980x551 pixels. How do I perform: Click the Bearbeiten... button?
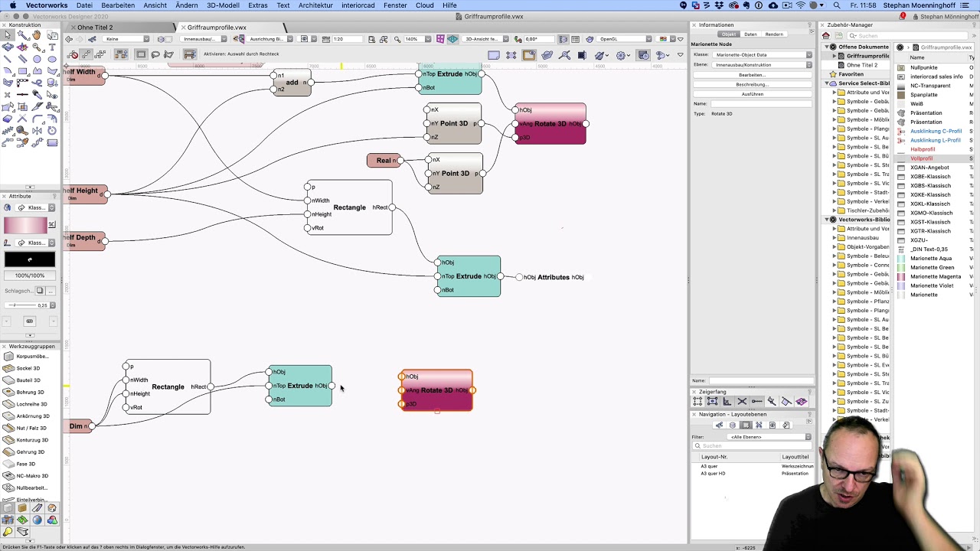(x=753, y=75)
